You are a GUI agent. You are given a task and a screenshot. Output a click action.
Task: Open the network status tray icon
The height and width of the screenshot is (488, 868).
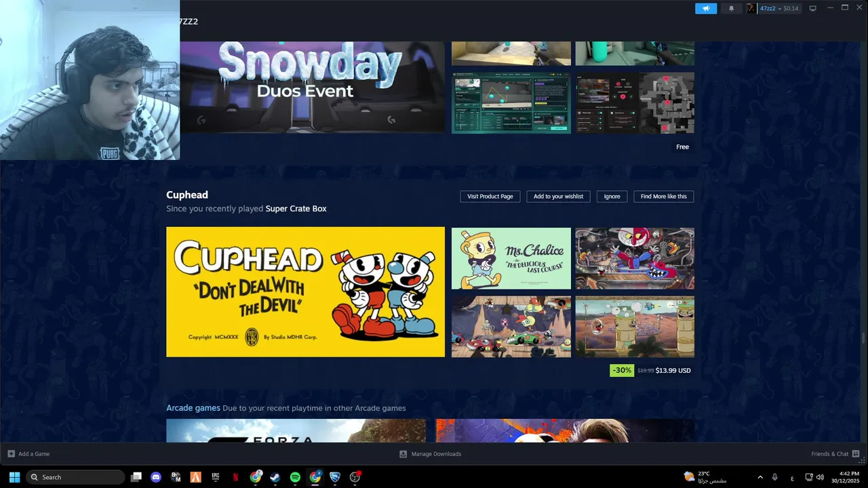(x=809, y=477)
